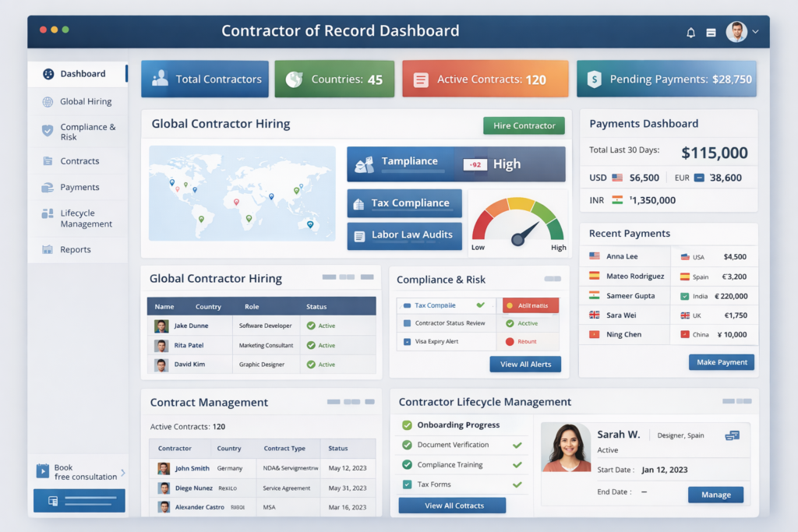798x532 pixels.
Task: Click the notification bell icon
Action: point(690,32)
